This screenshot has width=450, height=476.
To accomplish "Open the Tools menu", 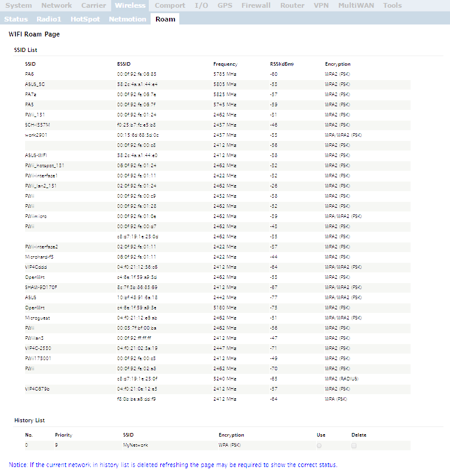I will 392,5.
